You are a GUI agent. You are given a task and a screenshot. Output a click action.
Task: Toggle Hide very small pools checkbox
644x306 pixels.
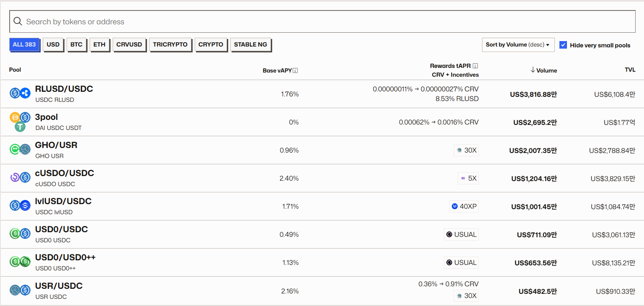click(x=563, y=45)
